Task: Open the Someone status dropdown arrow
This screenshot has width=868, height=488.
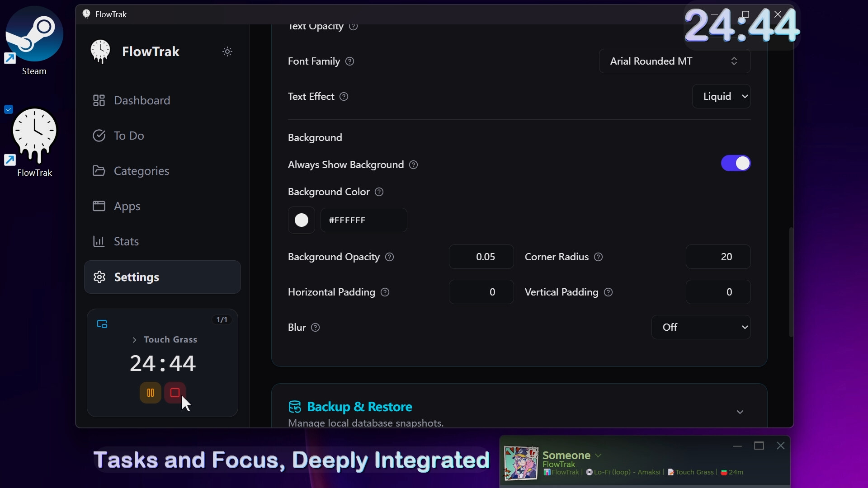Action: [599, 455]
